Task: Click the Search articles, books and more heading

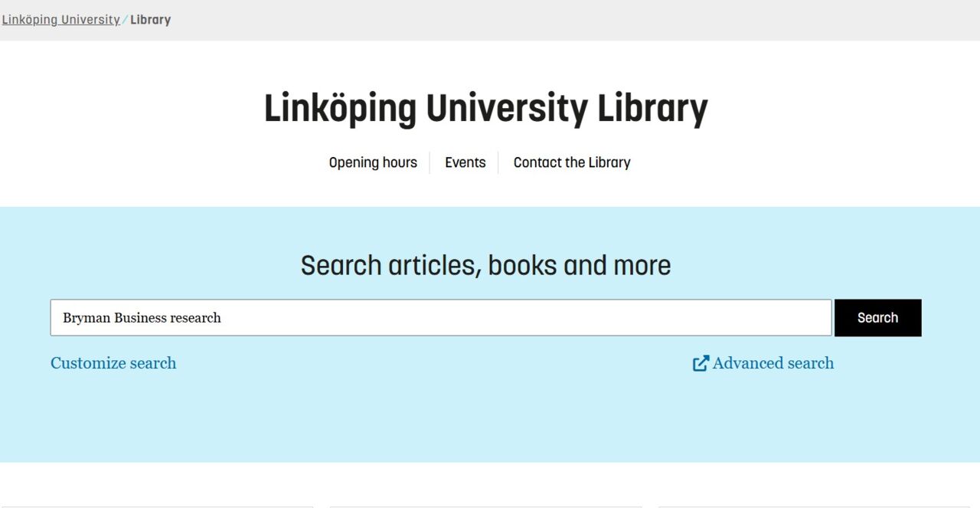Action: [x=485, y=265]
